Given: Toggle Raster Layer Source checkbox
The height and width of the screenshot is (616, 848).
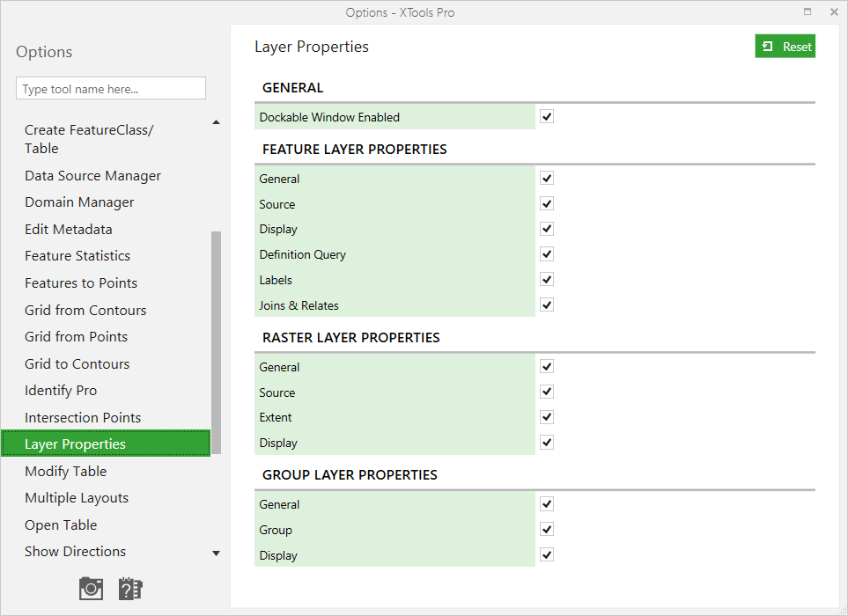Looking at the screenshot, I should (x=547, y=392).
